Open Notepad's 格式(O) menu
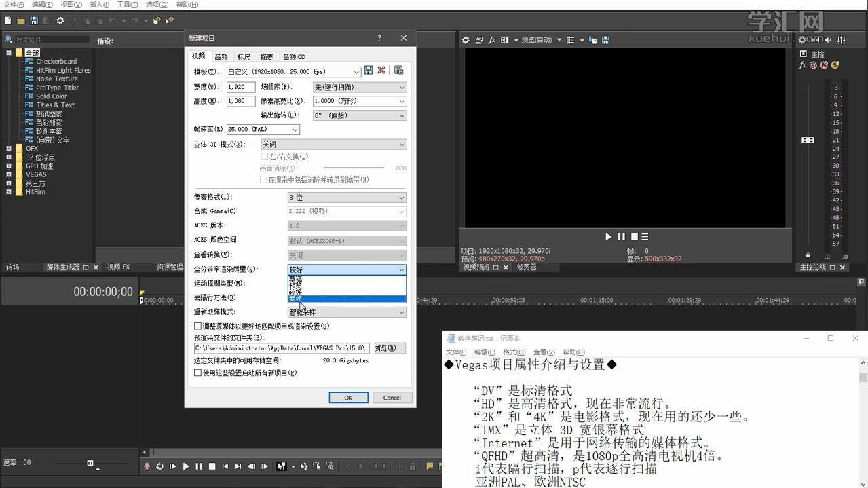The image size is (868, 488). click(x=514, y=352)
